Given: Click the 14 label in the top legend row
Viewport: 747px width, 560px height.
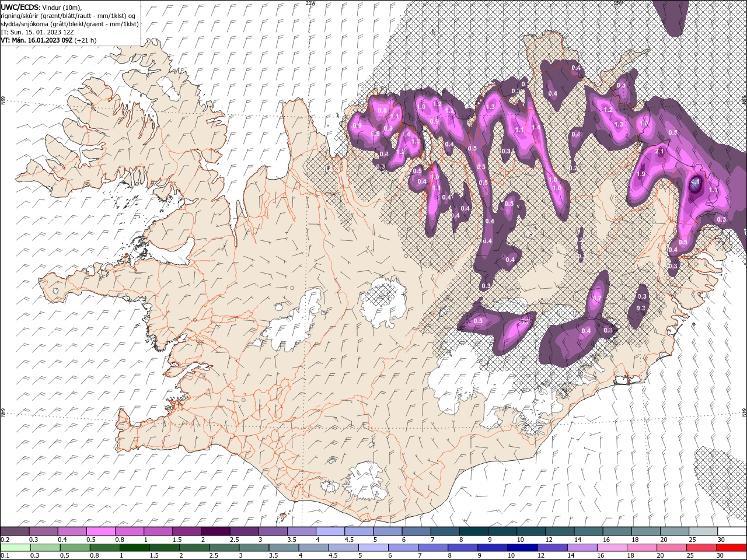Looking at the screenshot, I should pyautogui.click(x=578, y=540).
